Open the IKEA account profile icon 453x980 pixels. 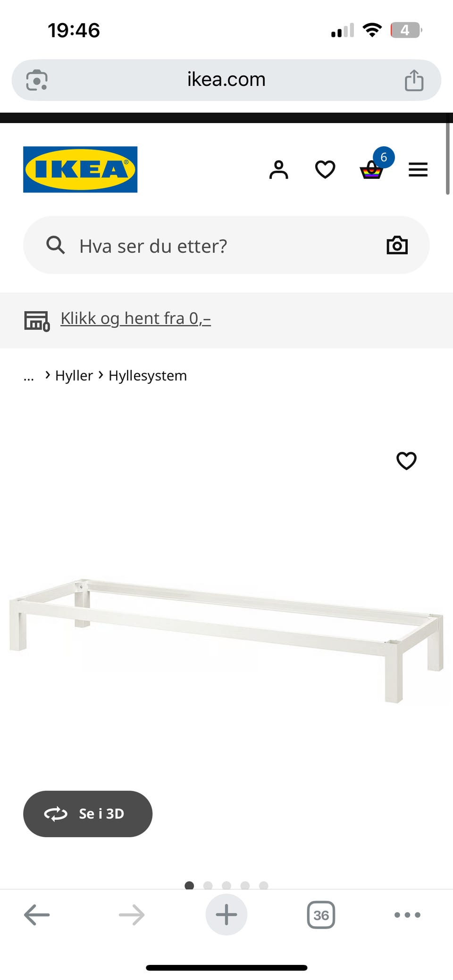278,170
